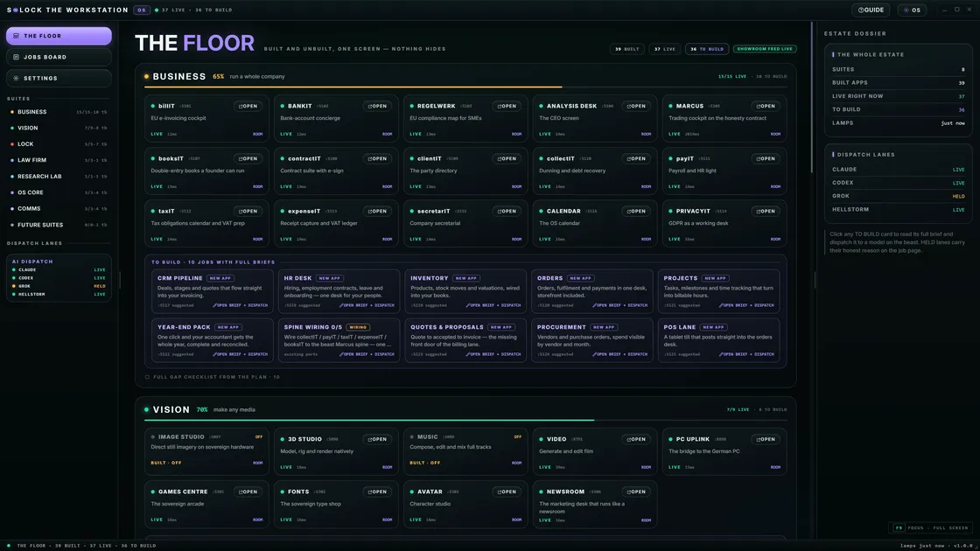980x551 pixels.
Task: Click the Settings gear icon
Action: tap(17, 78)
